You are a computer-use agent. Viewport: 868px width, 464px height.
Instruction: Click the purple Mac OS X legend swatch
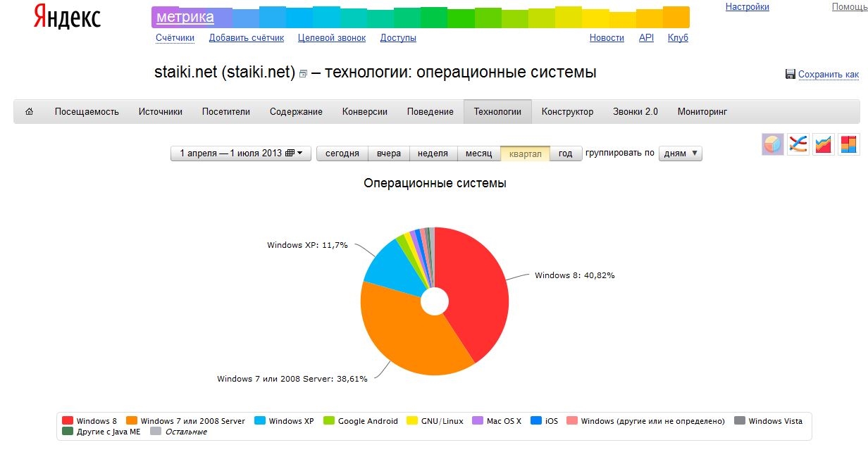pos(478,421)
